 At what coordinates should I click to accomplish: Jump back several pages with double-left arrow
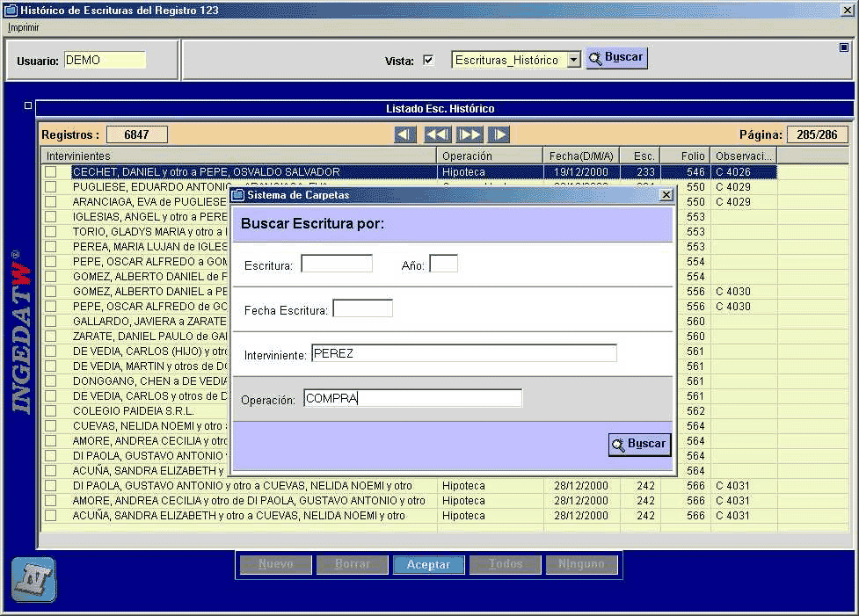pos(438,134)
